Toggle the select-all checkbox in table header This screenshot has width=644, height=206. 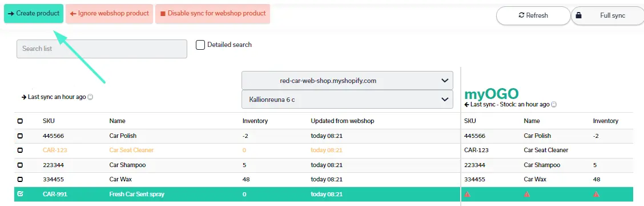click(20, 121)
